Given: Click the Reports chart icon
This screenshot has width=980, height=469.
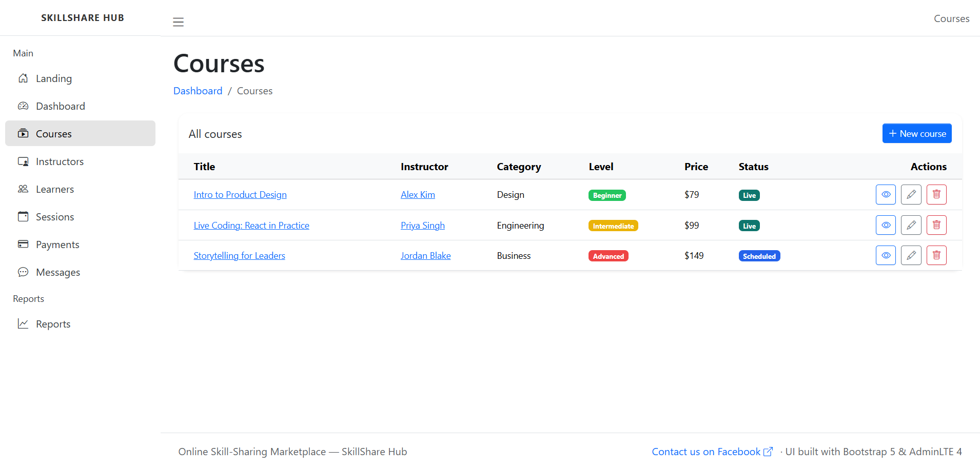Looking at the screenshot, I should click(23, 323).
